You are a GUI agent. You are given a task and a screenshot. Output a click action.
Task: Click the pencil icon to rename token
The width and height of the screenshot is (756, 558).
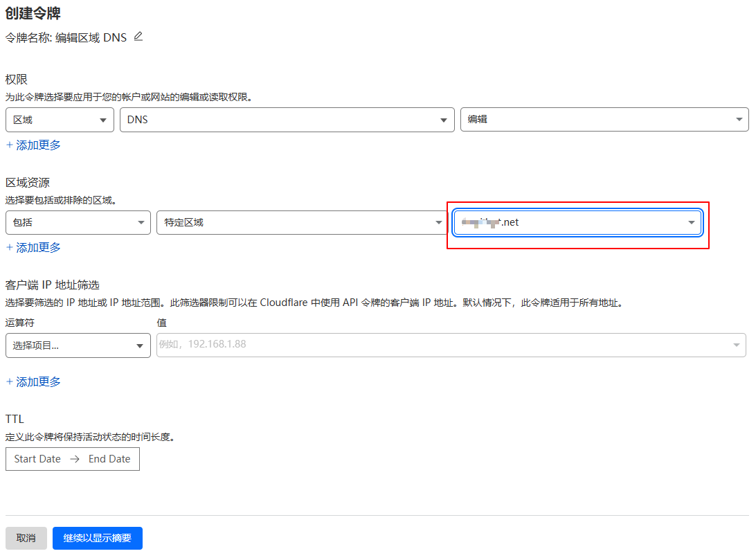[138, 37]
